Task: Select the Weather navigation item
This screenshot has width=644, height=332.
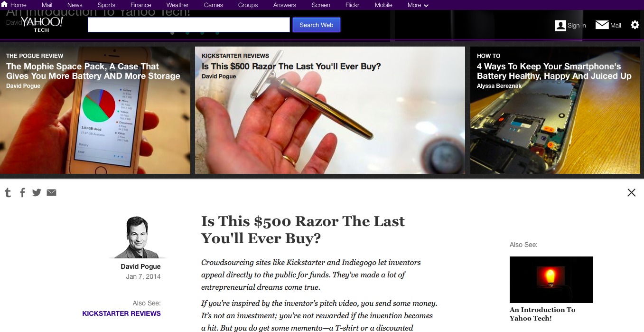Action: tap(177, 5)
